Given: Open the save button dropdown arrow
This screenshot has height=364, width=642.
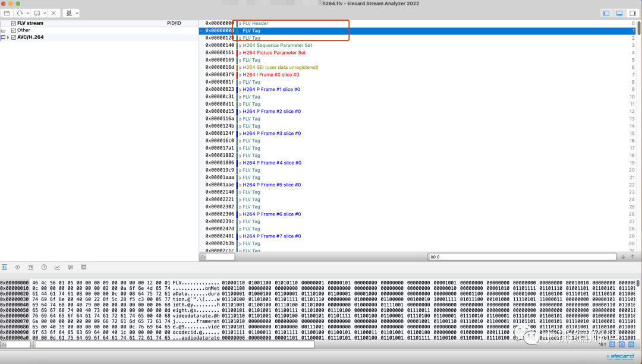Looking at the screenshot, I should tap(43, 12).
